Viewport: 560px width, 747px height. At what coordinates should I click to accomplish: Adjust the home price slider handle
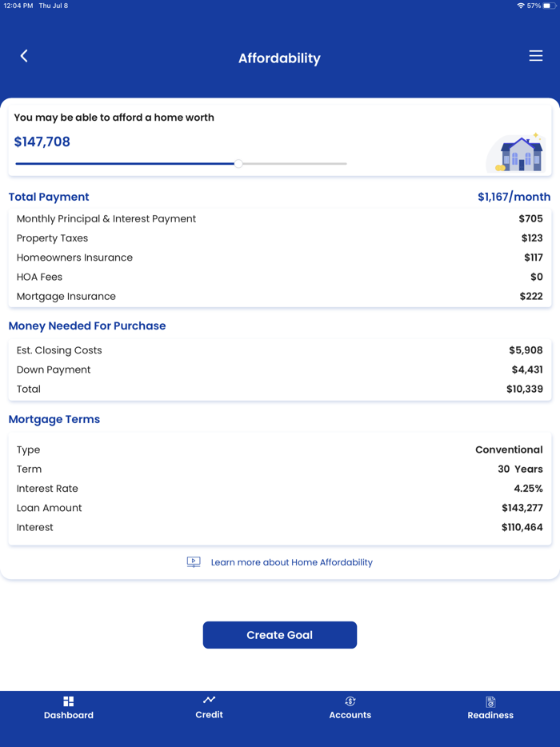pyautogui.click(x=238, y=163)
